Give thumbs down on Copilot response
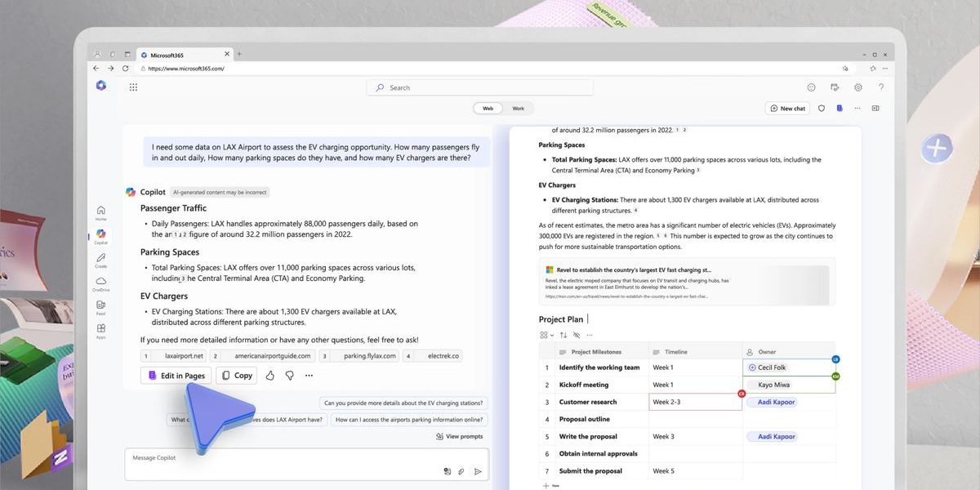The image size is (980, 490). [290, 376]
